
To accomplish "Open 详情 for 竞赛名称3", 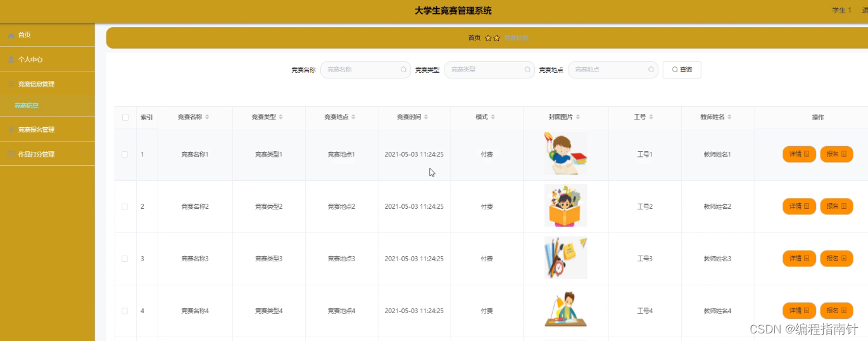I will (x=799, y=258).
